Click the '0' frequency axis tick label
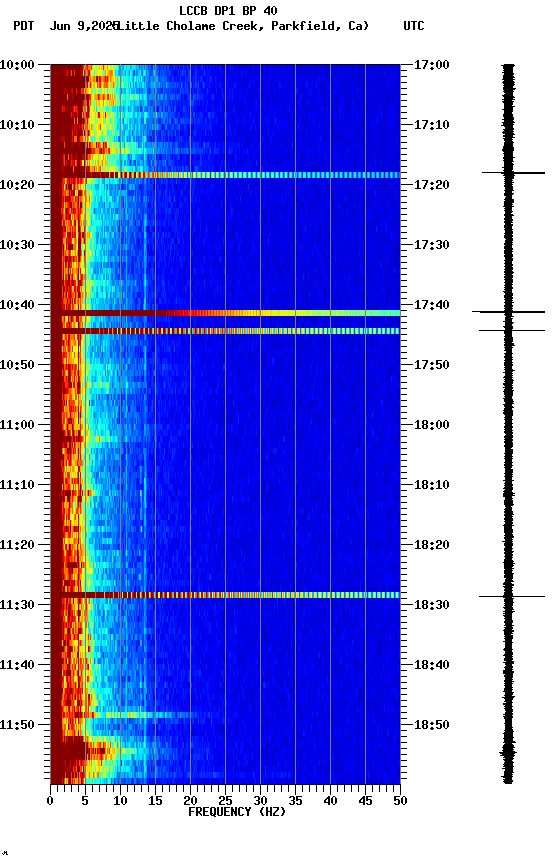 click(x=50, y=801)
